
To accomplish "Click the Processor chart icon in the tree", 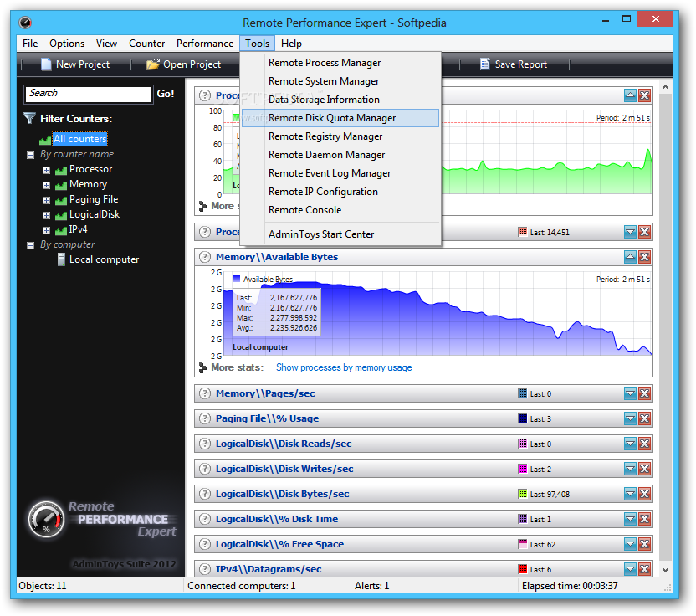I will (x=61, y=170).
